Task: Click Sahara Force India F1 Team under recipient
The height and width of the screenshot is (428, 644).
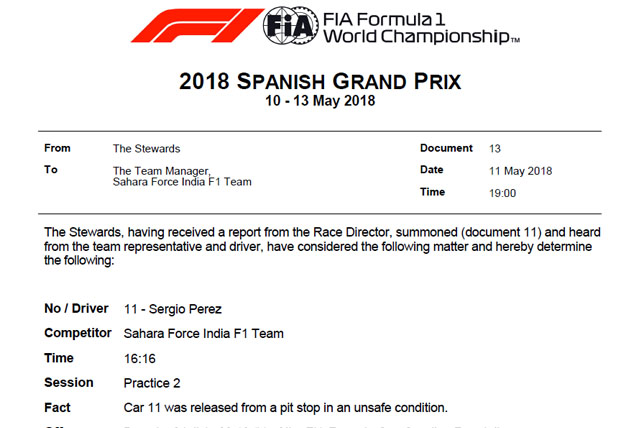Action: pyautogui.click(x=181, y=182)
